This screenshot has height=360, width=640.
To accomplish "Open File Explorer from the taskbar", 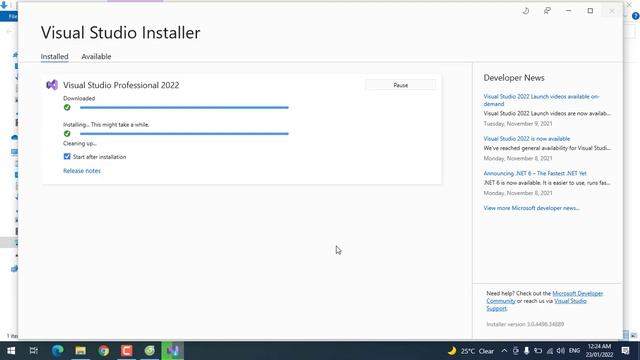I will click(x=80, y=351).
